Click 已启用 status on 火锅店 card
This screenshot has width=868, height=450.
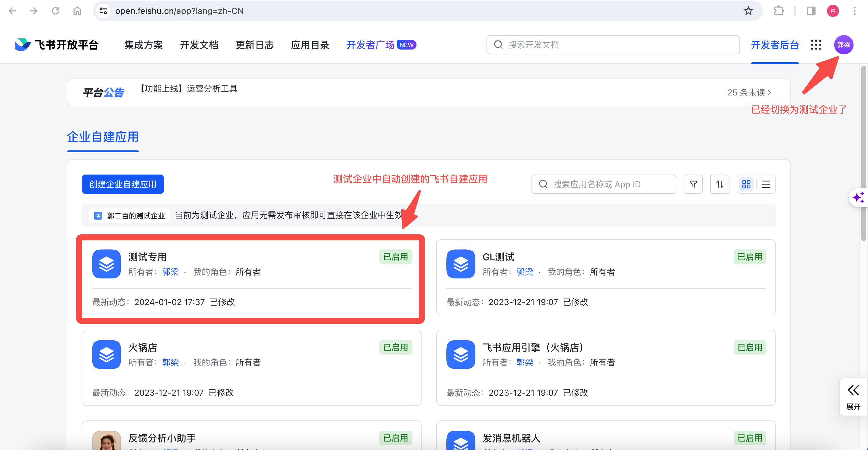[395, 347]
